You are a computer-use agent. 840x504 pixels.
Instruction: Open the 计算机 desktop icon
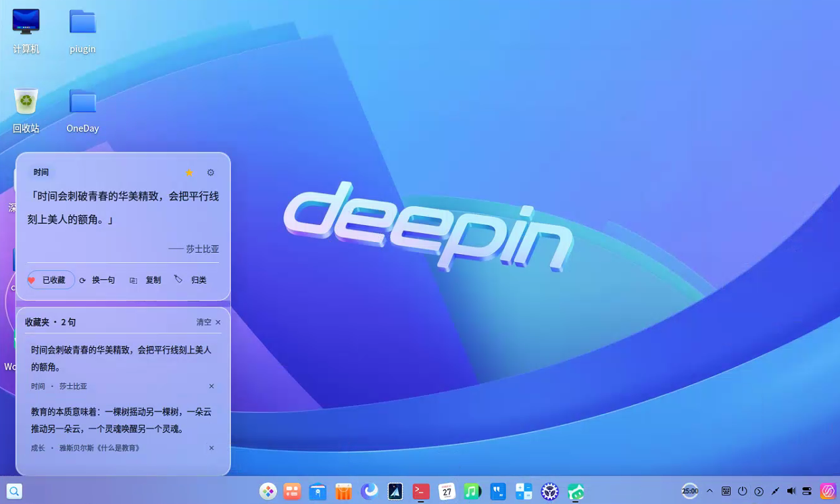click(26, 31)
